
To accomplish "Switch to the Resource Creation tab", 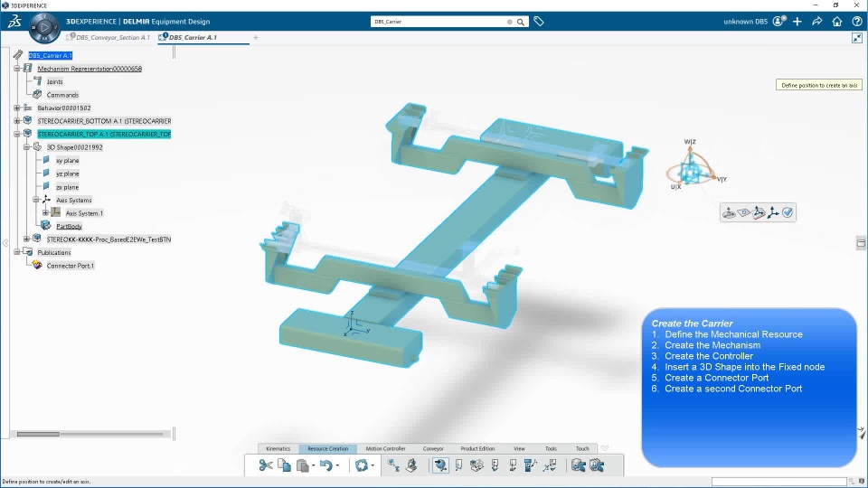I will [x=327, y=449].
